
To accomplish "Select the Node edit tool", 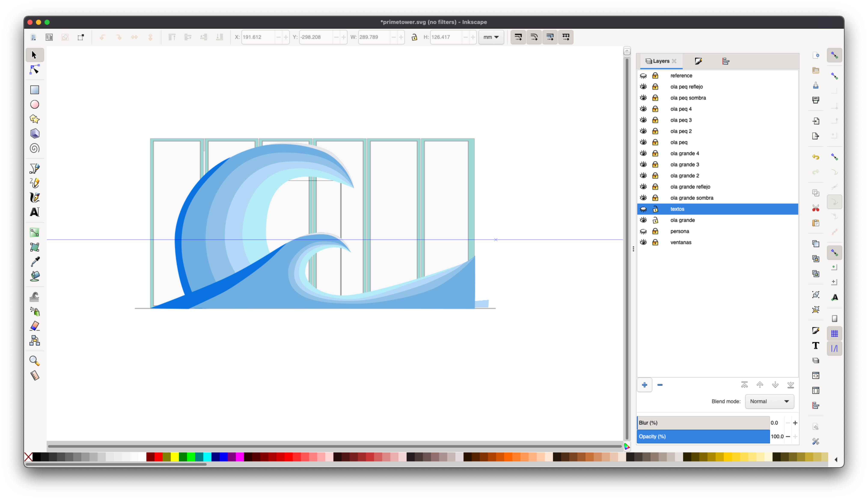I will click(35, 69).
